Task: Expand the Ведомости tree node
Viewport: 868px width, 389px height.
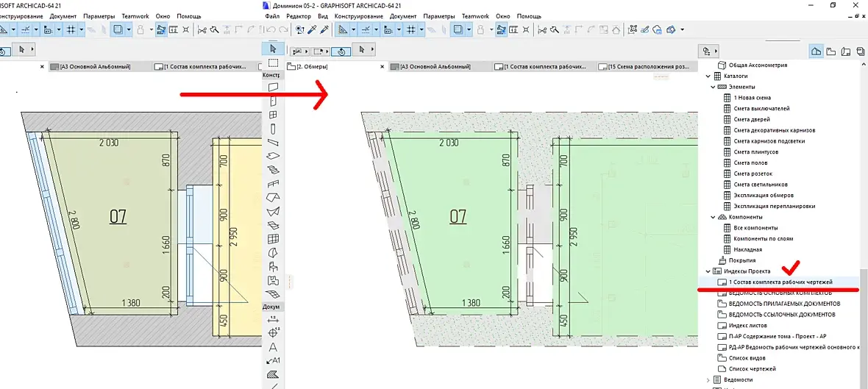Action: pos(708,379)
